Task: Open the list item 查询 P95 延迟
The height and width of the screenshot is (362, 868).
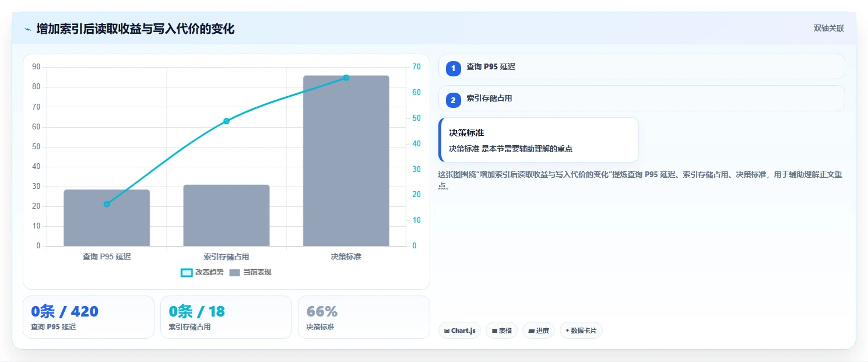Action: tap(641, 66)
